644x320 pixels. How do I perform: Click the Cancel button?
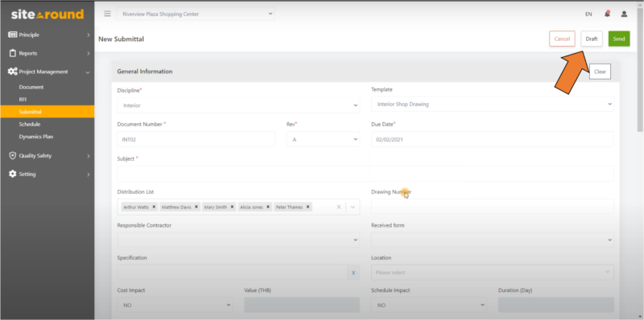(x=562, y=39)
